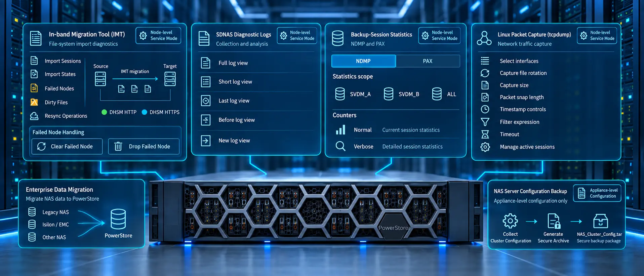Click the Verbose counter label
Screen dimensions: 644x276
pyautogui.click(x=363, y=147)
